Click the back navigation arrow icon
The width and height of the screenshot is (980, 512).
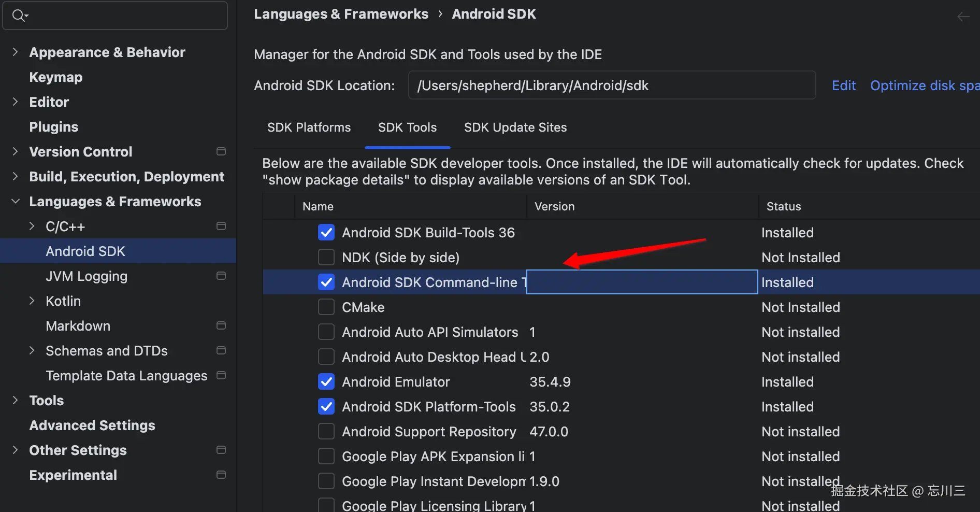(963, 17)
